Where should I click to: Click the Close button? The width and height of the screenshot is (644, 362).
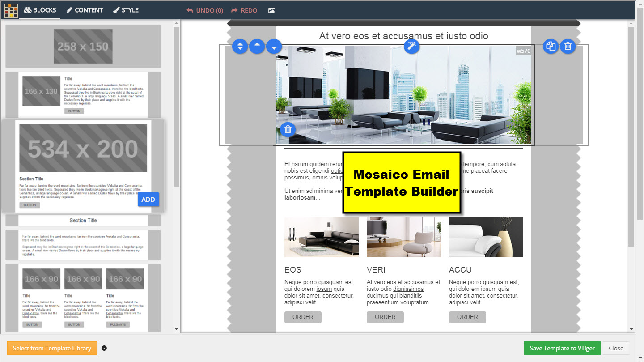(616, 348)
